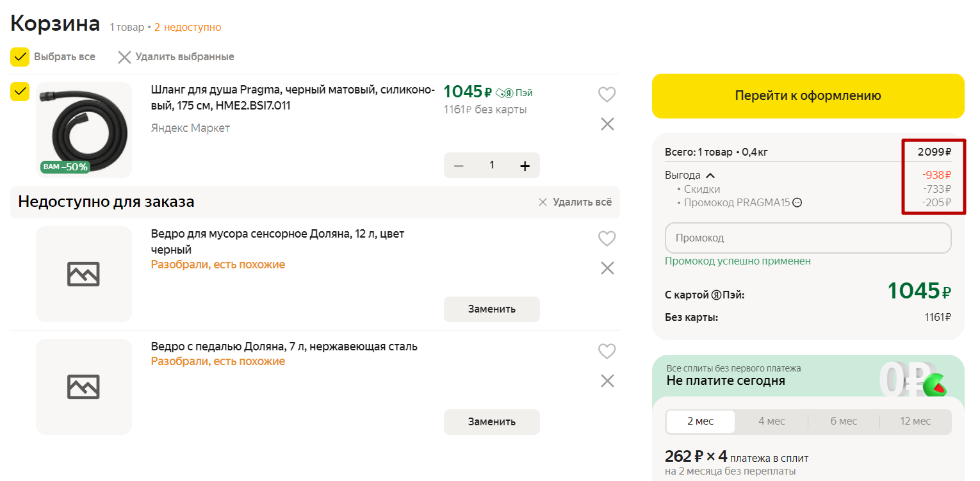Collapse the 'Выгода' savings breakdown

click(x=710, y=175)
